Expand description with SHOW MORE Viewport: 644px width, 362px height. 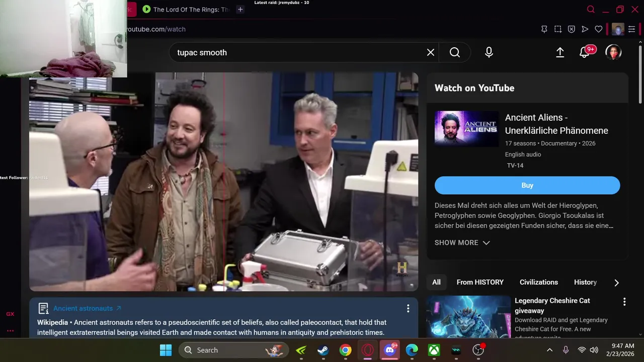(462, 242)
